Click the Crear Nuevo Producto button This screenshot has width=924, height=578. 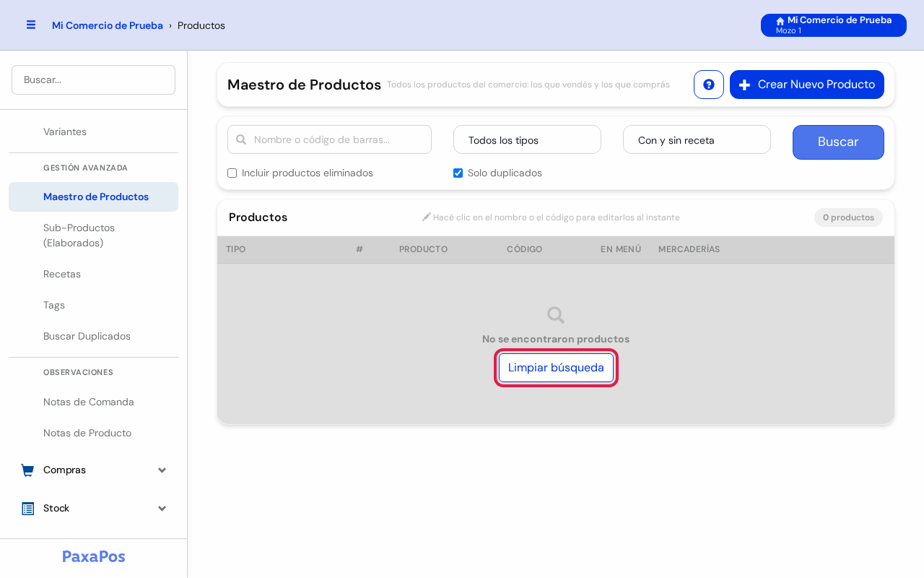(807, 85)
